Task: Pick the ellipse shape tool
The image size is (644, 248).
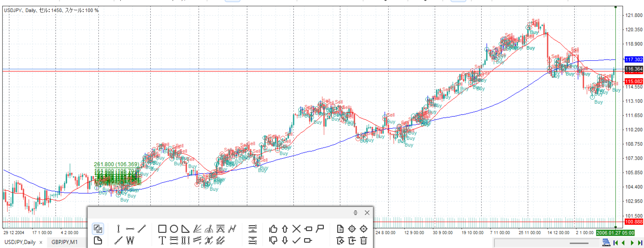Action: point(174,229)
